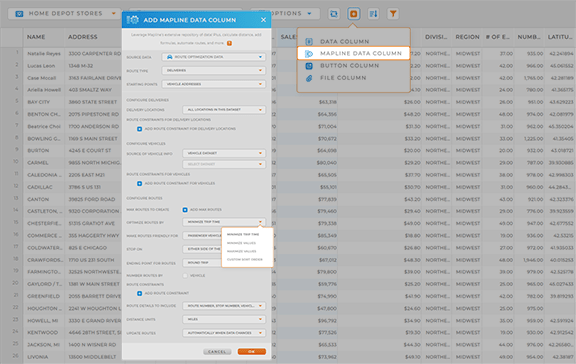Click the Region column header
Screen dimensions: 576x364
pos(467,37)
